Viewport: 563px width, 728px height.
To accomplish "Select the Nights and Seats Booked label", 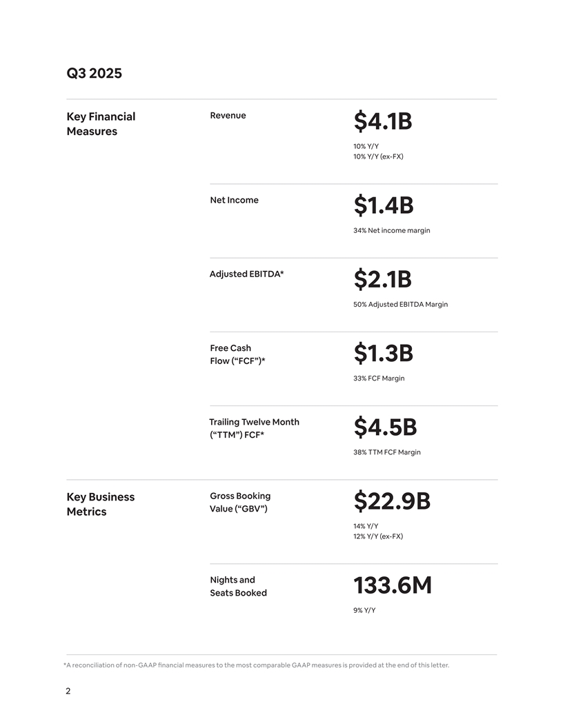I will point(238,586).
